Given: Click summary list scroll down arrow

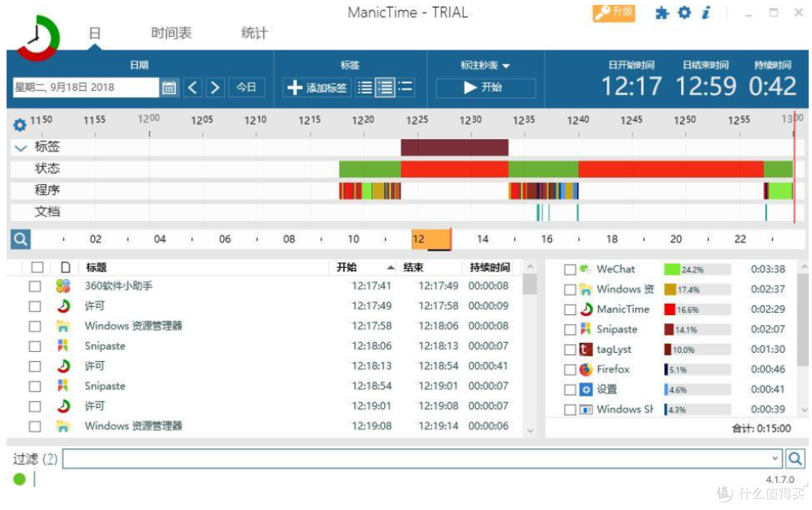Looking at the screenshot, I should coord(804,409).
